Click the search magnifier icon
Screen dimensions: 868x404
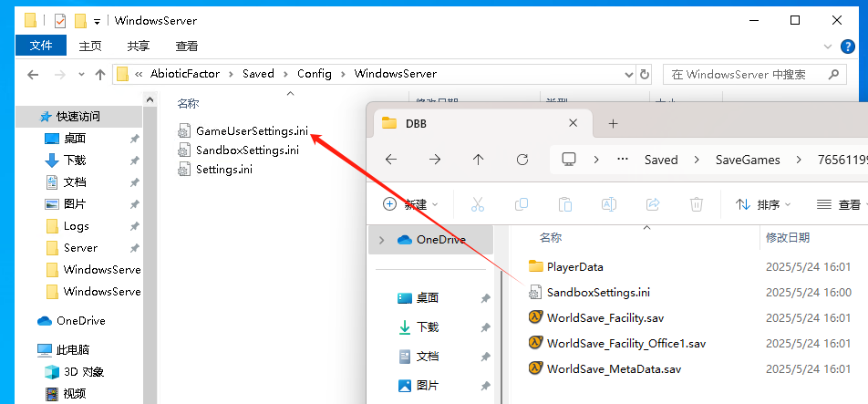click(833, 74)
